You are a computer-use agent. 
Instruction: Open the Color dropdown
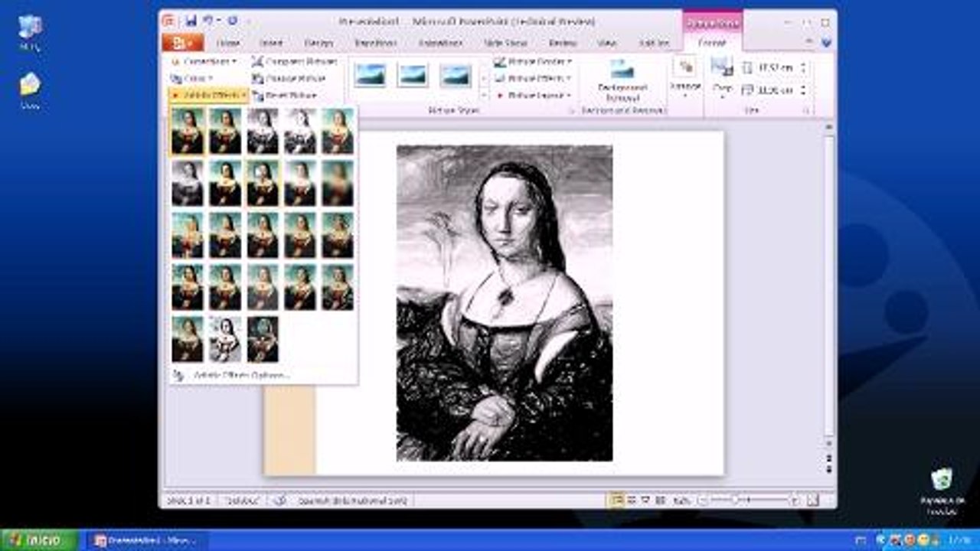click(192, 78)
